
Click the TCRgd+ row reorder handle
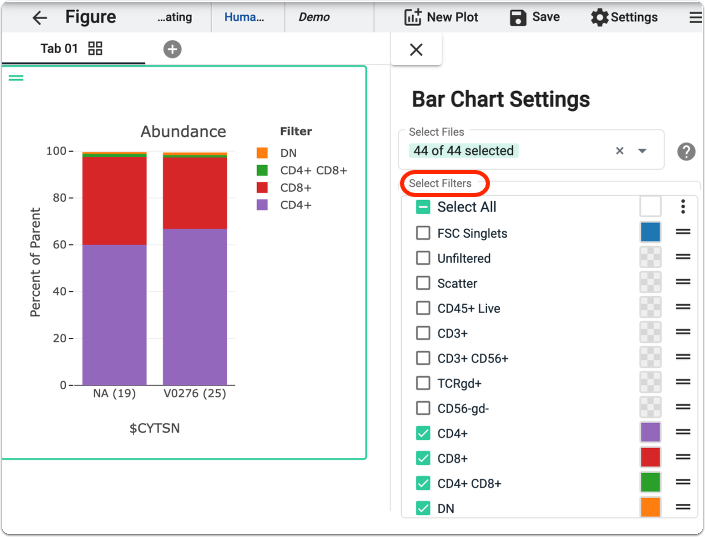click(x=683, y=382)
